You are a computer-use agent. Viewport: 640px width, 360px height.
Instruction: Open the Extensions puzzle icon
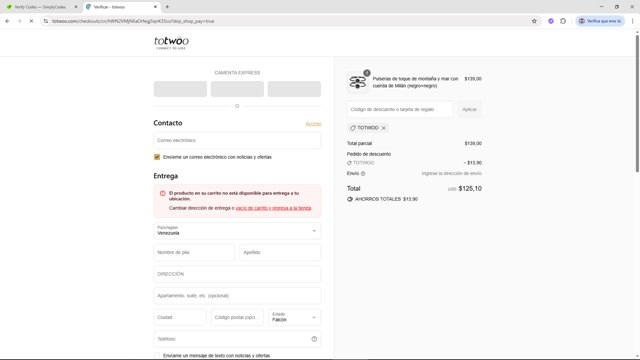(x=563, y=21)
